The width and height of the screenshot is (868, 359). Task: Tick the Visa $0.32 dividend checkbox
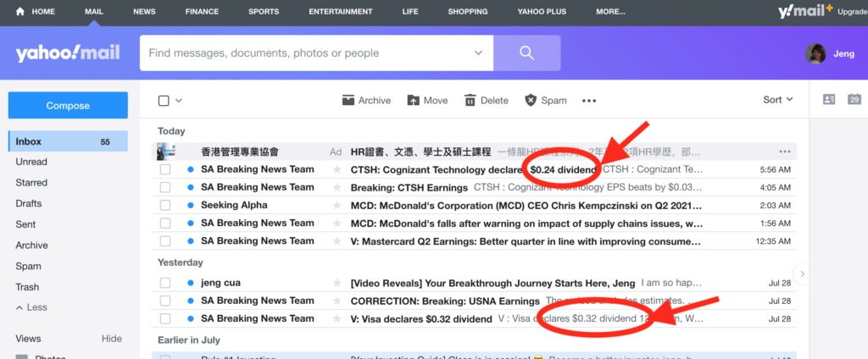click(165, 318)
